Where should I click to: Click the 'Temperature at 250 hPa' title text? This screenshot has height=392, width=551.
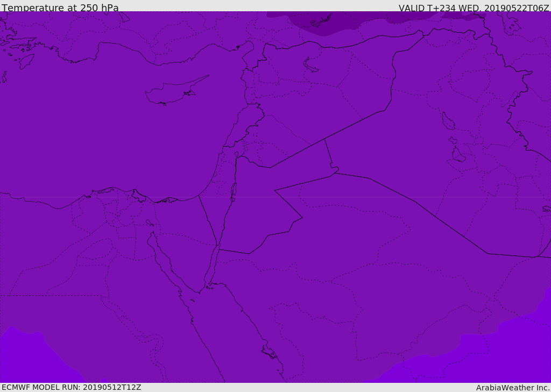click(x=60, y=8)
